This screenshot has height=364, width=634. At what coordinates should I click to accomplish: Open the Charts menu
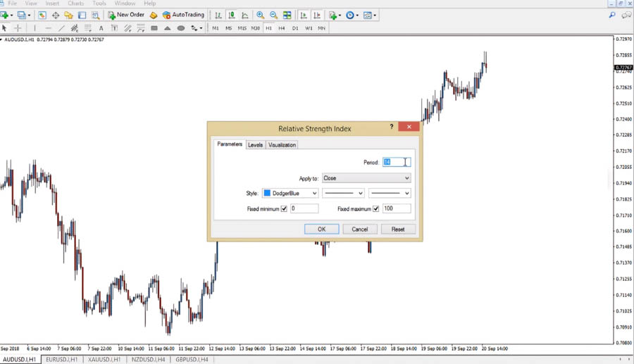(x=75, y=4)
